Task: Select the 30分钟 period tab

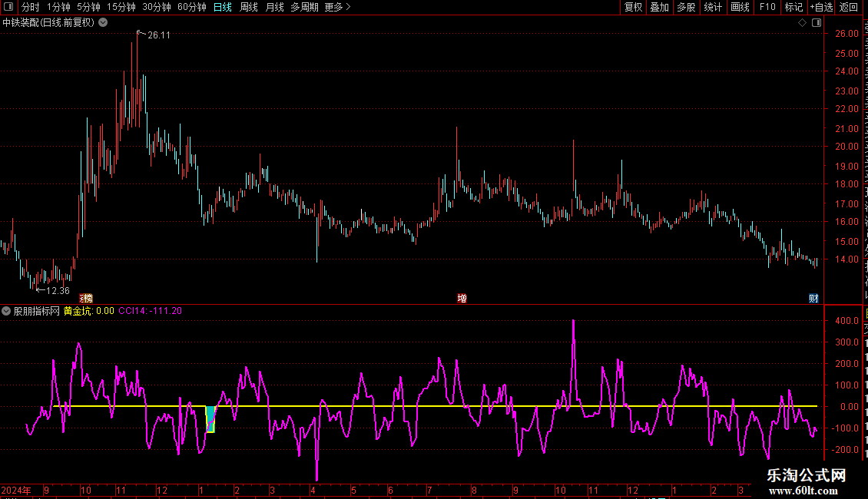Action: click(157, 7)
